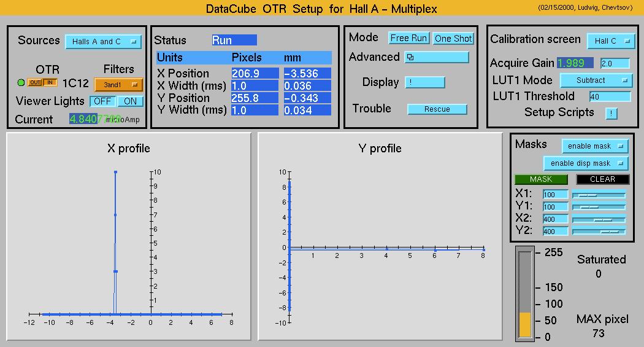Select Free Run mode
This screenshot has width=644, height=347.
click(409, 38)
